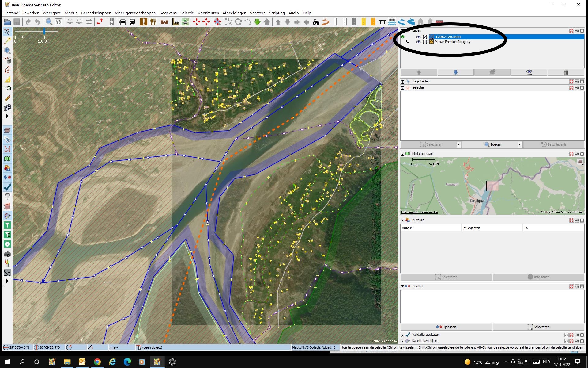588x368 pixels.
Task: Open the Afbeeldingen menu
Action: [x=234, y=13]
